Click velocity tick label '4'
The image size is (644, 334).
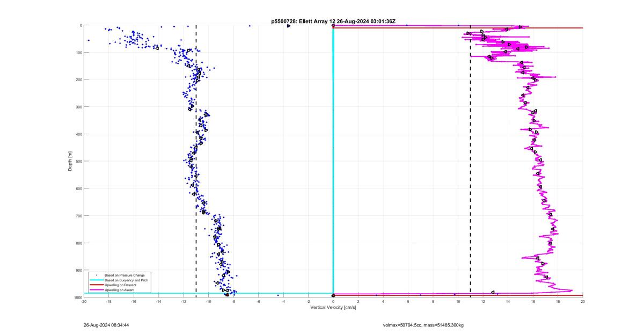click(383, 302)
